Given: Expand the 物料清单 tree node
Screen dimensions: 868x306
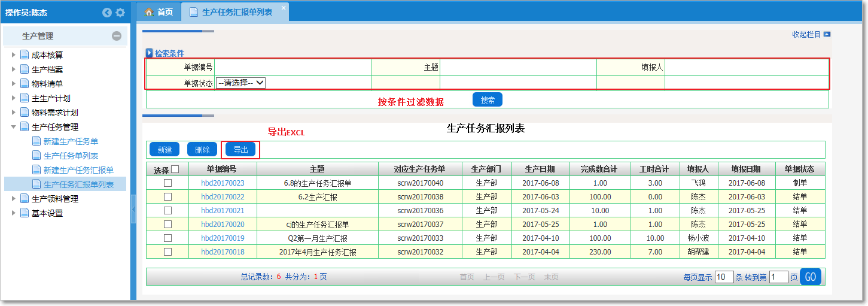Looking at the screenshot, I should [14, 84].
